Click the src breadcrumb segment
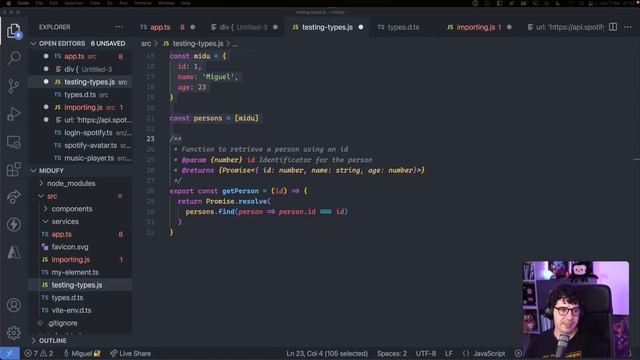The width and height of the screenshot is (640, 360). (146, 43)
